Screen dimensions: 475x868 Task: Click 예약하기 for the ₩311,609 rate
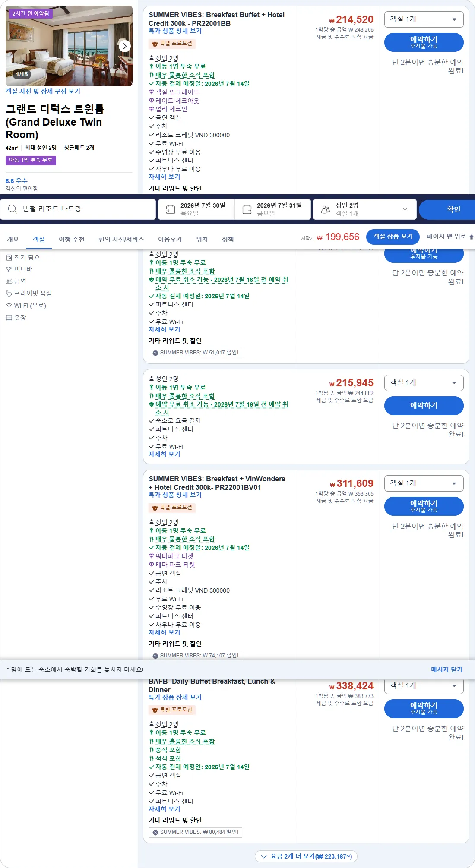[x=424, y=506]
